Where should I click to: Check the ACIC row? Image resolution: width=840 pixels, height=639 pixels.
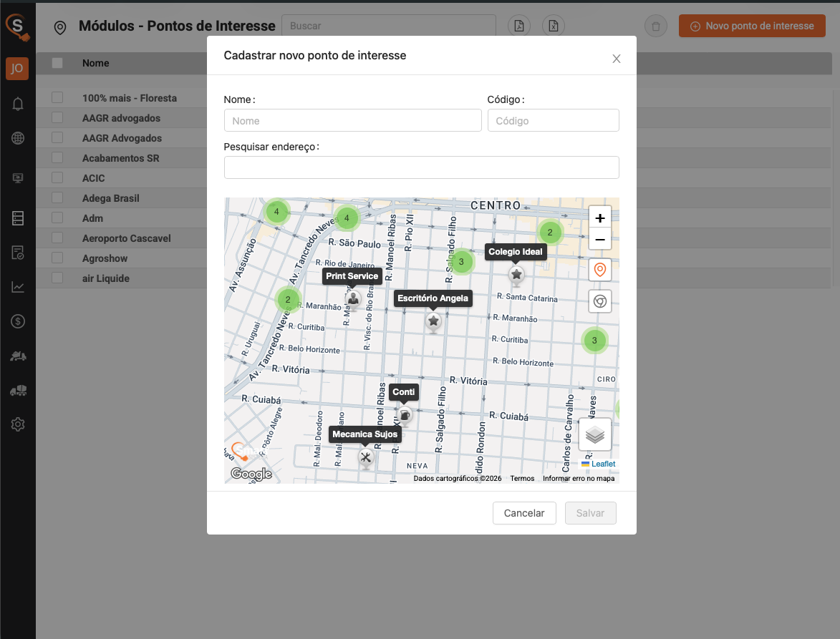point(57,177)
